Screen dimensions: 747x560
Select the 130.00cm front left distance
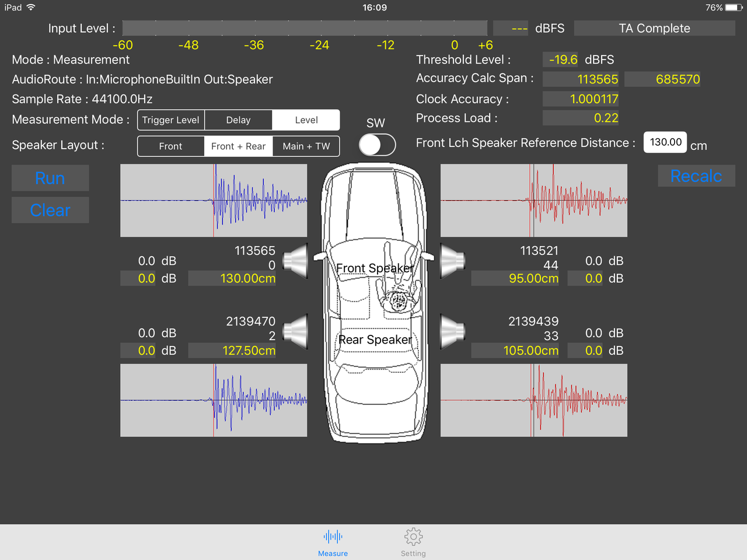tap(232, 279)
